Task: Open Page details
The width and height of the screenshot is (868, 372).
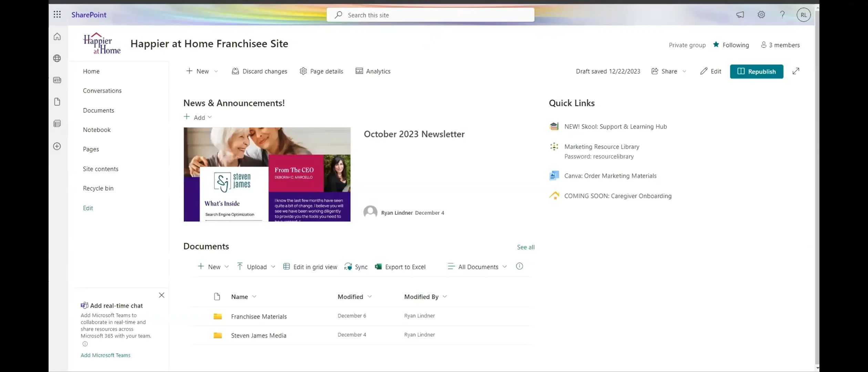Action: [321, 71]
